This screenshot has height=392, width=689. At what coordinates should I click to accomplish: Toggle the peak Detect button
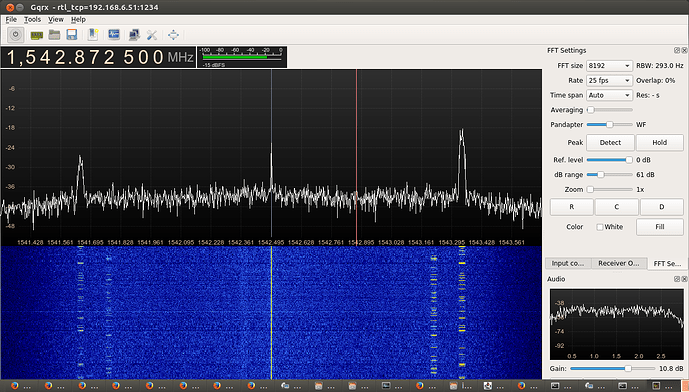pos(610,143)
